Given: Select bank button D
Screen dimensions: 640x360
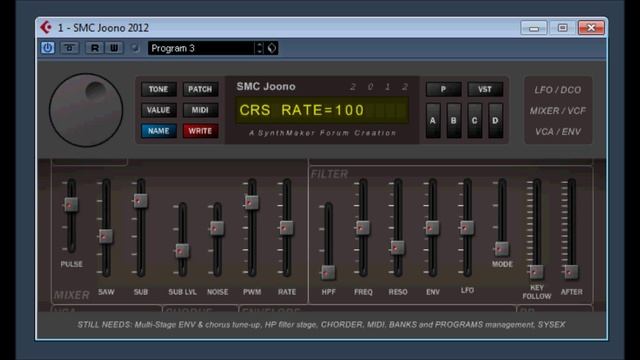Looking at the screenshot, I should pyautogui.click(x=495, y=121).
